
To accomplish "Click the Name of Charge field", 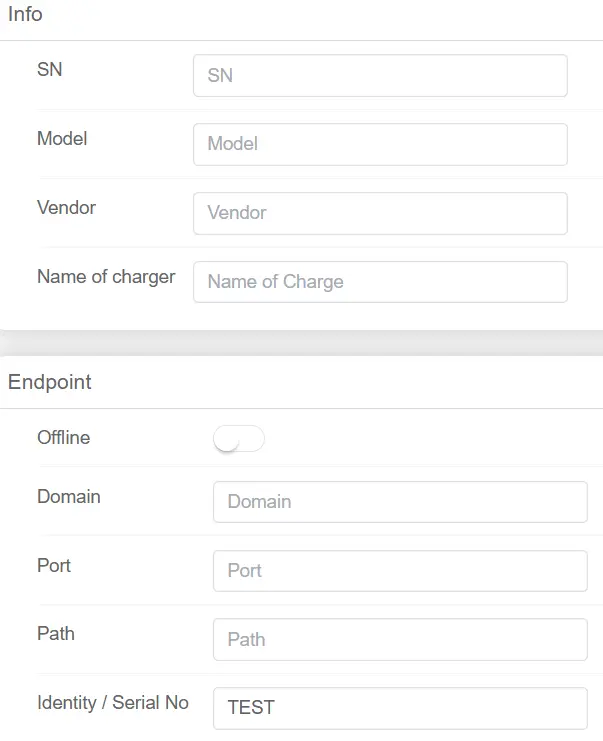I will click(x=380, y=282).
